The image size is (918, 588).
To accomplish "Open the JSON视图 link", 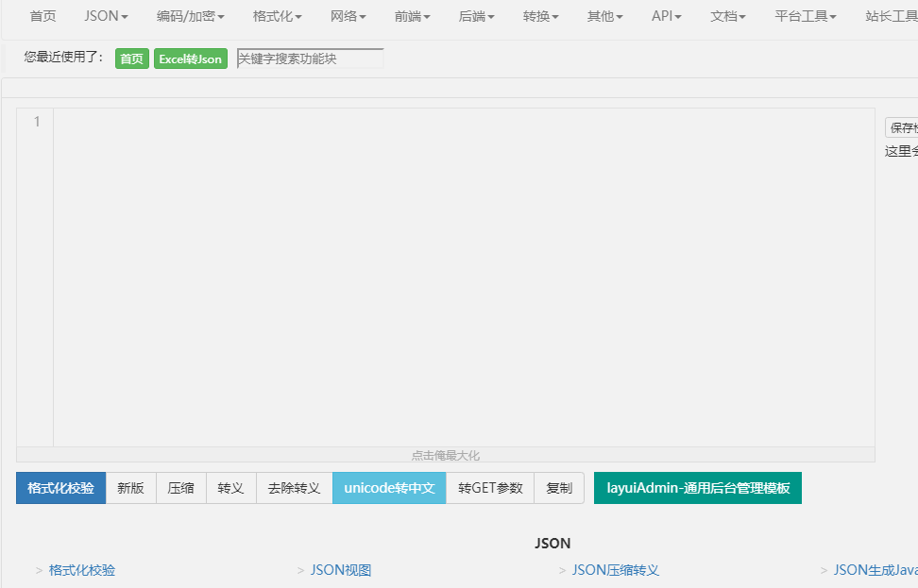I will [342, 570].
